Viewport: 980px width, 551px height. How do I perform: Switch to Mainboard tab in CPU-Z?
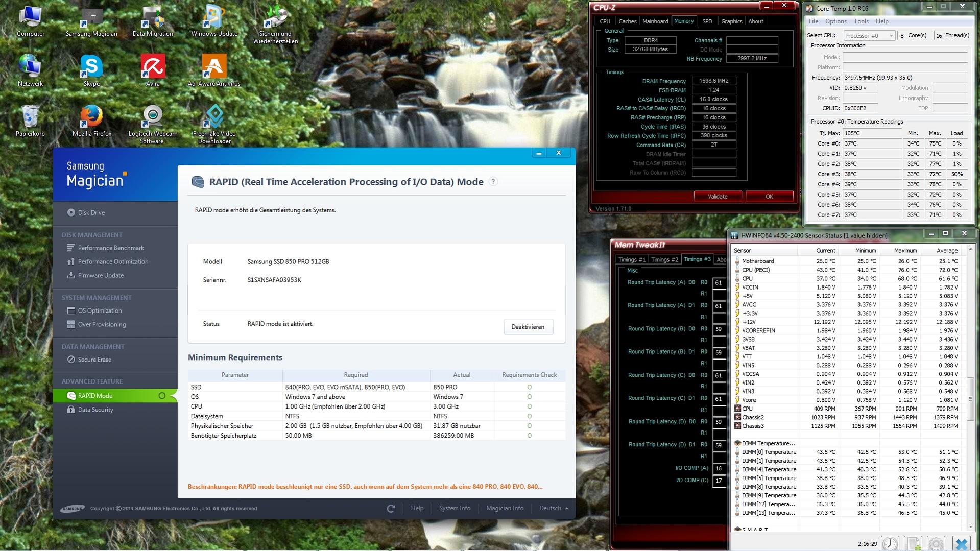(x=655, y=21)
